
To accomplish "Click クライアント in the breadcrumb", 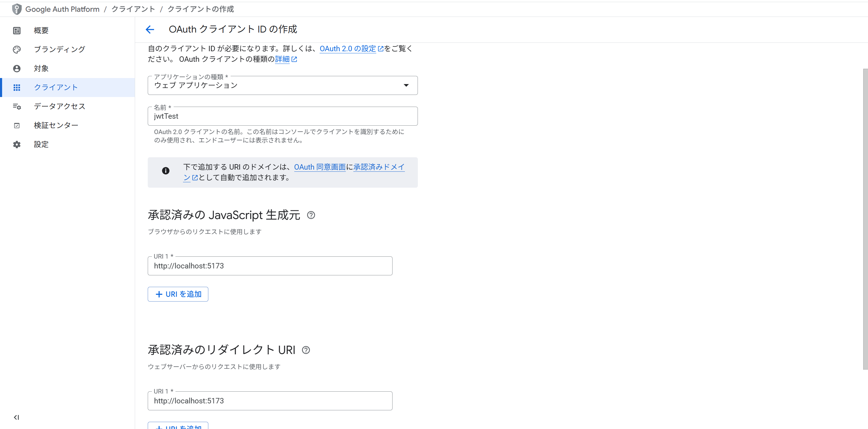I will click(133, 9).
